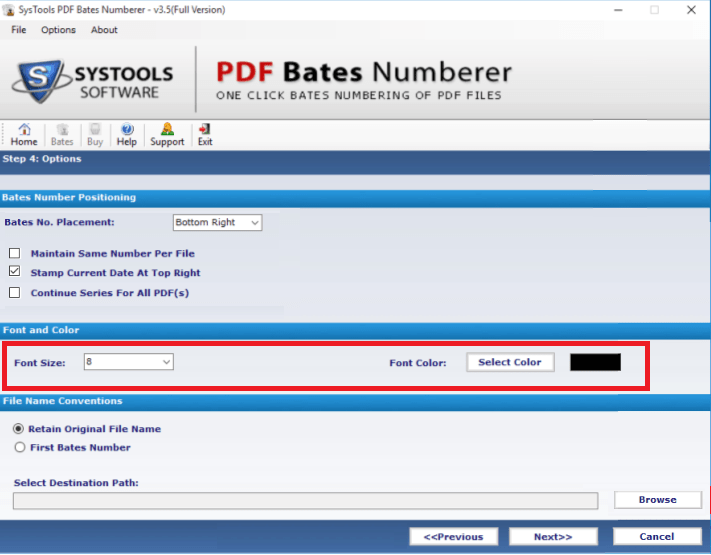Click the SysTools Software logo
This screenshot has width=711, height=555.
93,82
